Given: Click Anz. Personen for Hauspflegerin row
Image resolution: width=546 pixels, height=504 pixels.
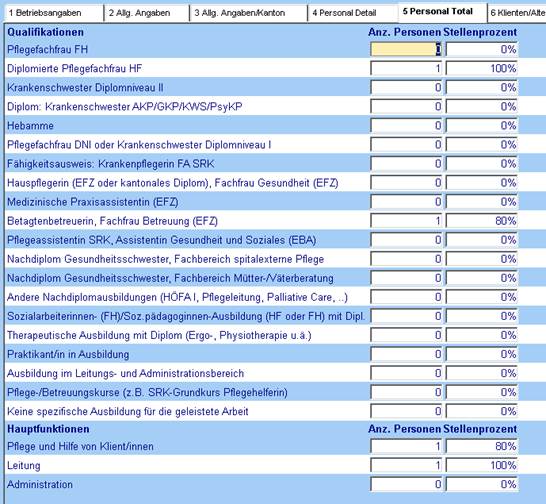Looking at the screenshot, I should pos(406,183).
